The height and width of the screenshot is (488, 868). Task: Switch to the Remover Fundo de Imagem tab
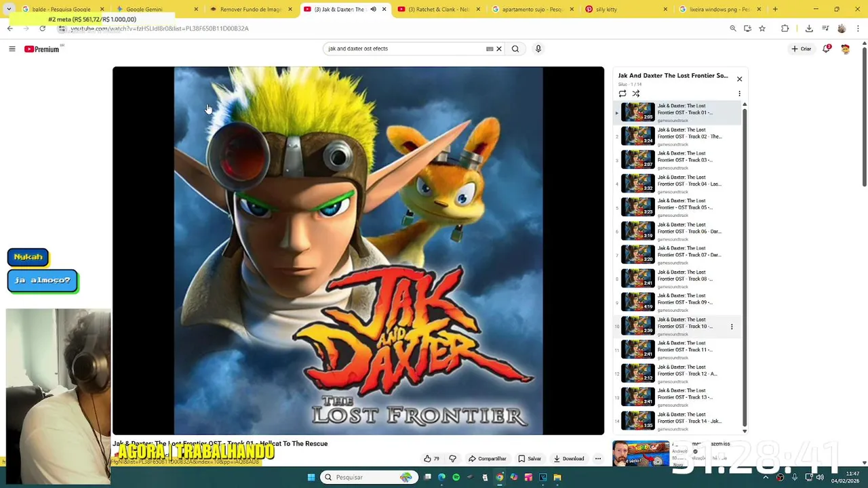pyautogui.click(x=251, y=9)
